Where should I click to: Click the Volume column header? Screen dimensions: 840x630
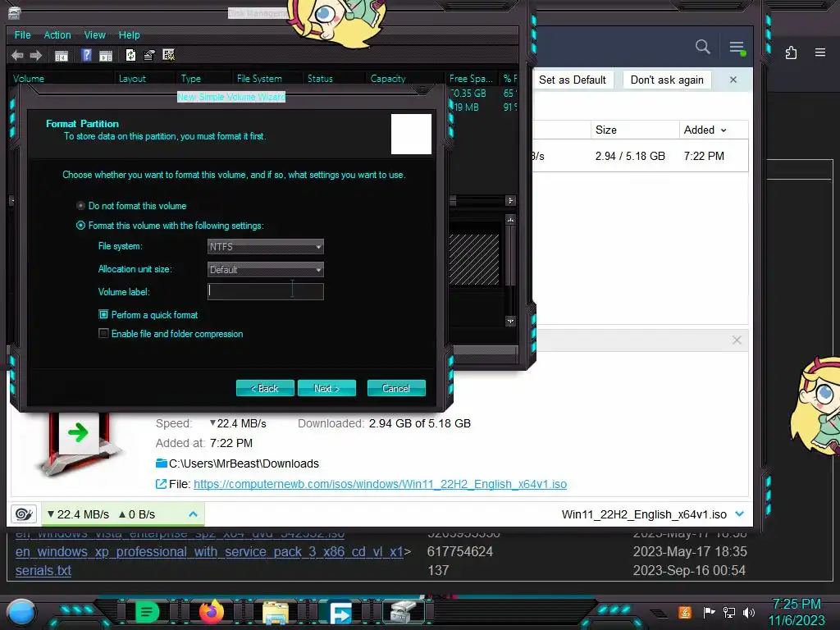point(62,78)
